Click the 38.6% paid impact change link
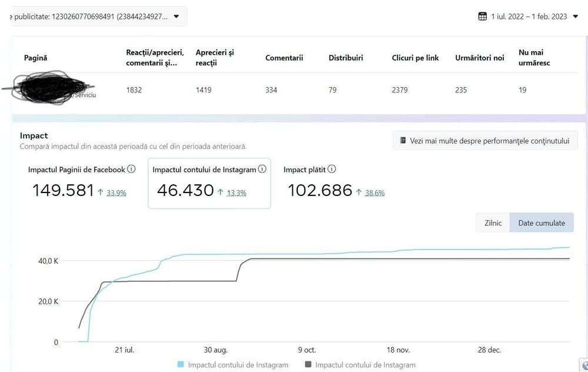This screenshot has height=372, width=588. (375, 192)
